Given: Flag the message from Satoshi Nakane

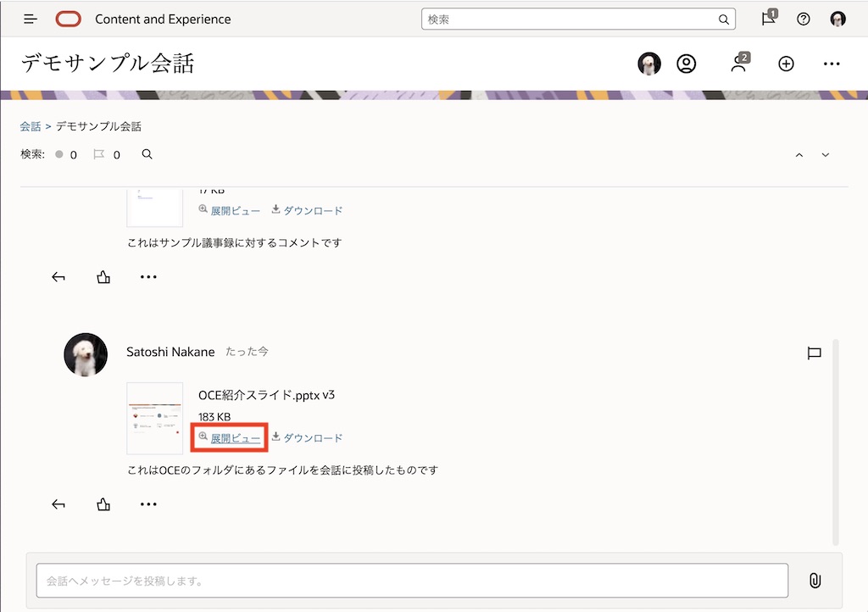Looking at the screenshot, I should [815, 353].
